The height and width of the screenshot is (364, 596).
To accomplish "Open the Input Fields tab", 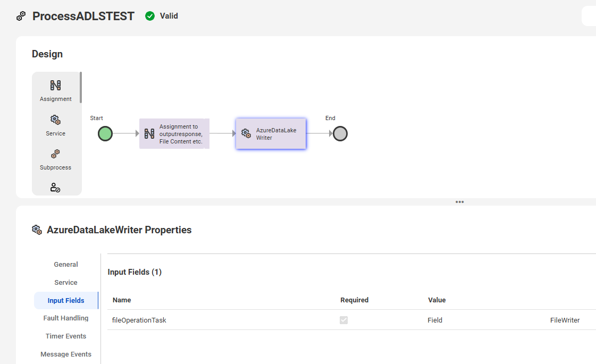I will (x=66, y=301).
